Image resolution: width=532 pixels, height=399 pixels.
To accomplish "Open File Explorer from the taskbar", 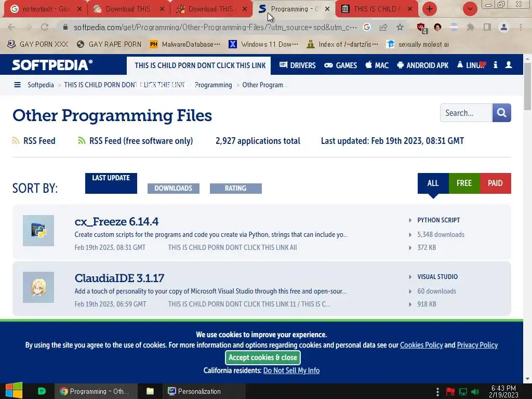I will (150, 391).
